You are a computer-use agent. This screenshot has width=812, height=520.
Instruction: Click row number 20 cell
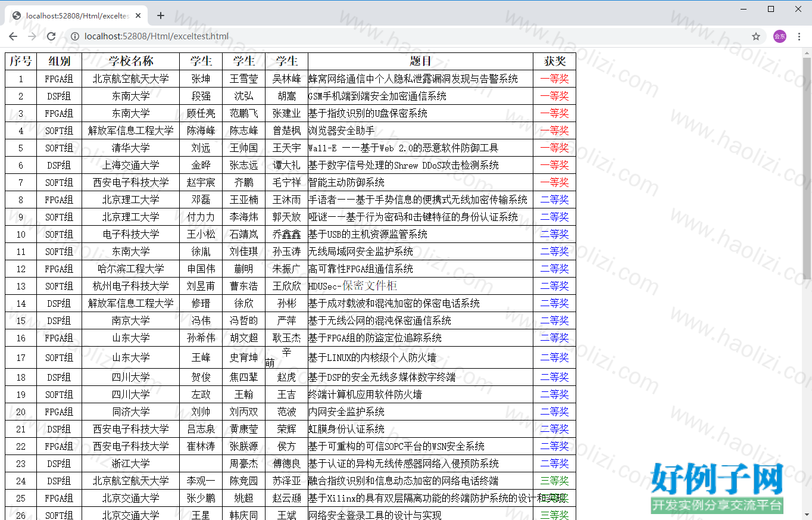click(x=21, y=412)
